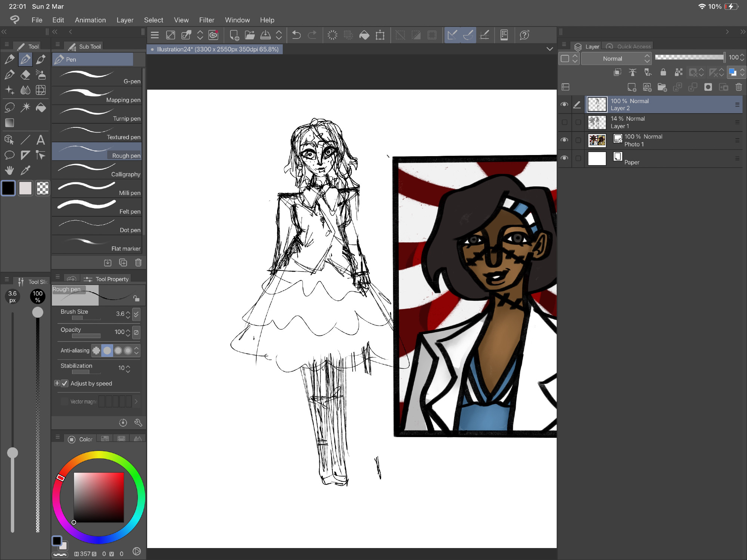The image size is (747, 560).
Task: Delete the sub tool with trash icon
Action: tap(138, 263)
